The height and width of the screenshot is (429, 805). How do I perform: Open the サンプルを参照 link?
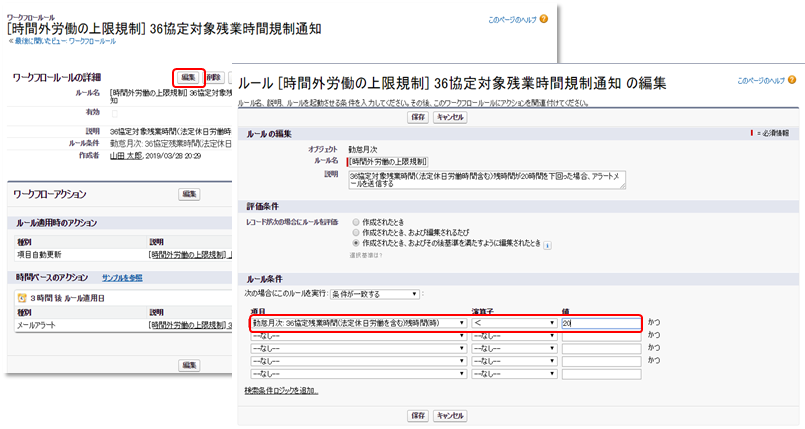(x=121, y=276)
